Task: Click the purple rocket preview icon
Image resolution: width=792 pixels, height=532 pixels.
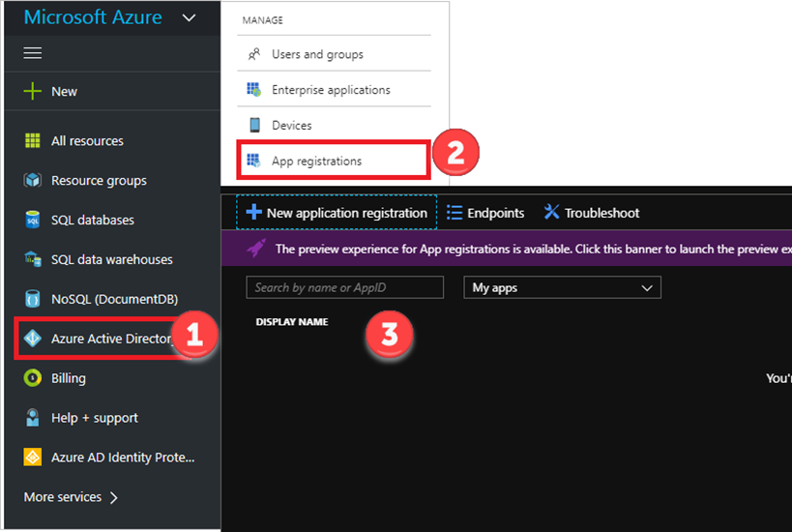Action: 256,248
